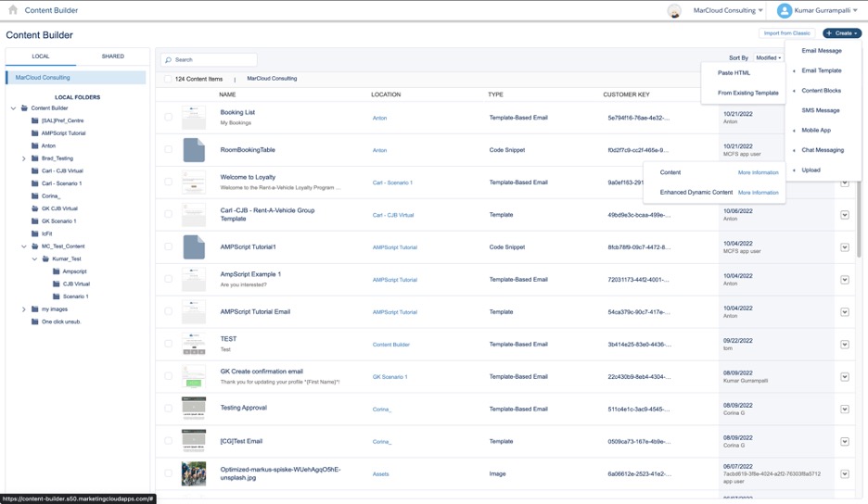This screenshot has width=868, height=504.
Task: Click the AMPScript Tutorial1 document icon
Action: 194,247
